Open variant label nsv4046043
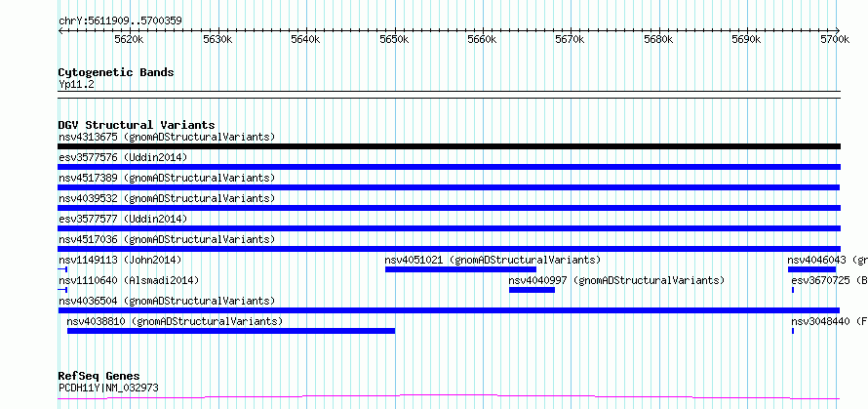This screenshot has height=409, width=868. pyautogui.click(x=828, y=260)
